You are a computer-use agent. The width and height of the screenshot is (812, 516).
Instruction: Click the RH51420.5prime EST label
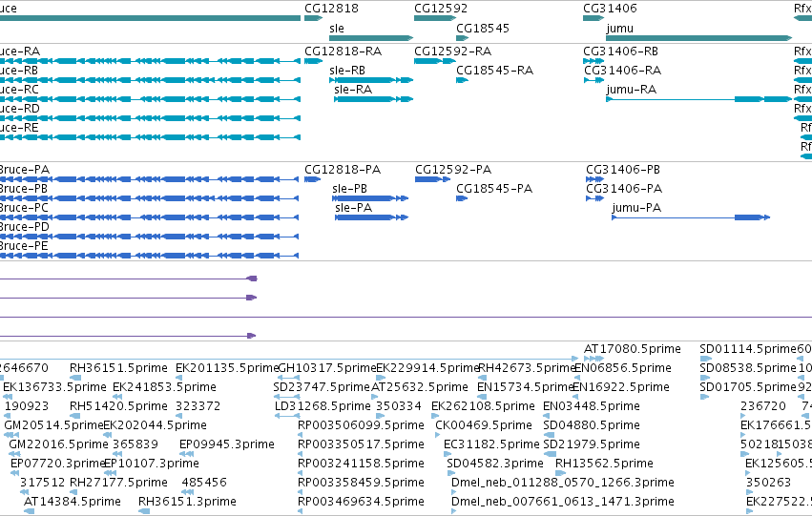coord(118,406)
